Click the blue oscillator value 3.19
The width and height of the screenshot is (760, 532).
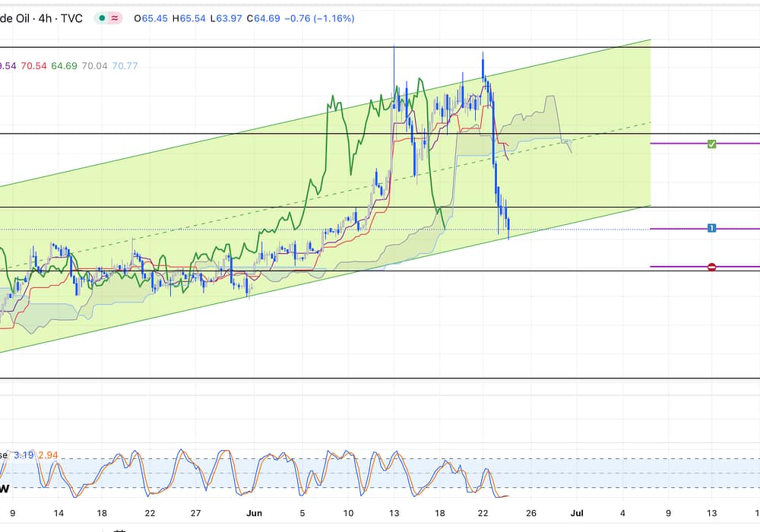click(x=24, y=455)
